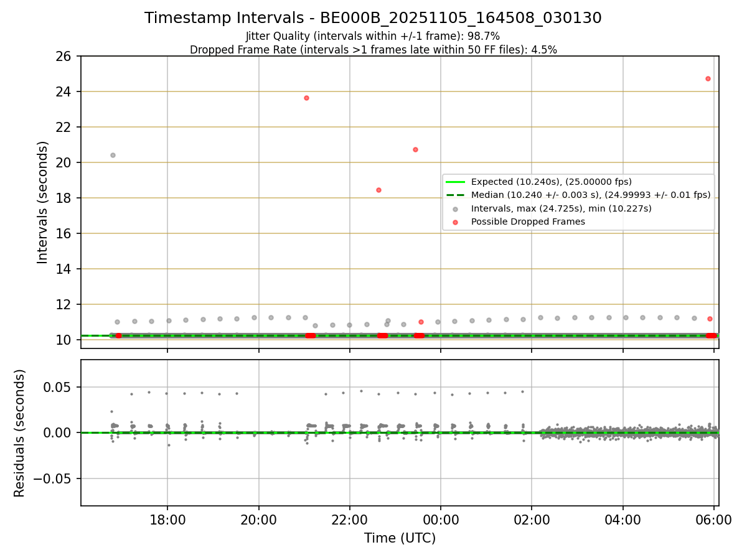Click the 'Residuals (seconds)' y-axis label

tap(20, 433)
